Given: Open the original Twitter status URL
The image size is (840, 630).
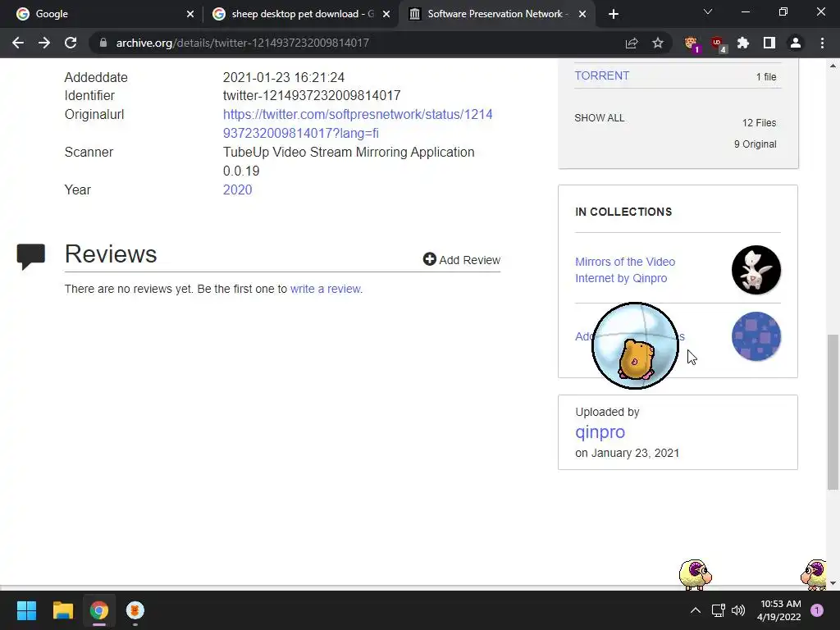Looking at the screenshot, I should (x=358, y=124).
